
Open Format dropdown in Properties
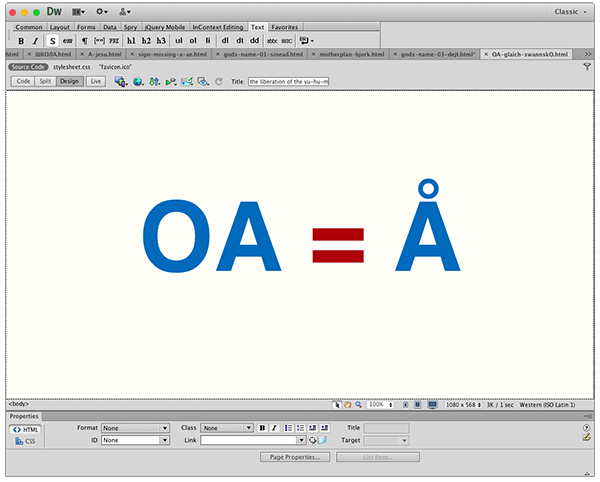tap(135, 428)
